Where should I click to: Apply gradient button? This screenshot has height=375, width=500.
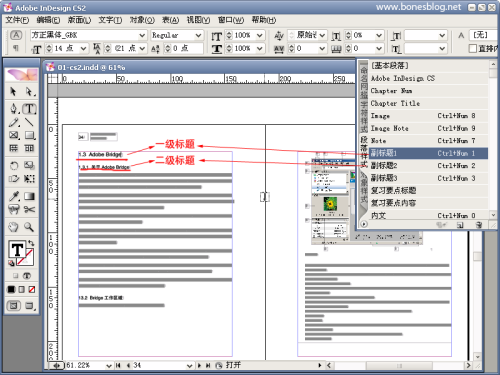(21, 289)
